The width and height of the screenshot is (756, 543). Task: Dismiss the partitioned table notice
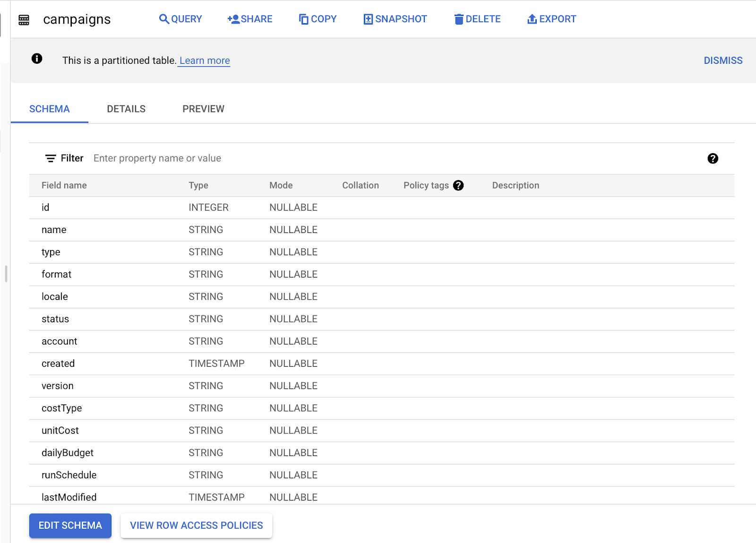click(723, 60)
